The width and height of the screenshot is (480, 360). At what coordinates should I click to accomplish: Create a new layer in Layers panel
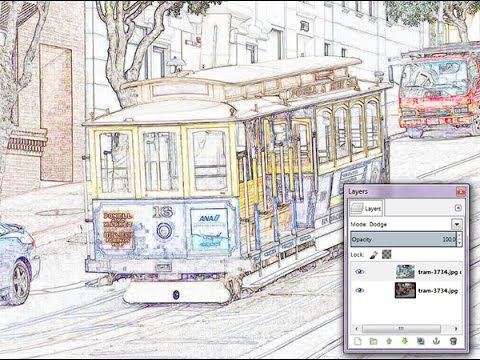tap(357, 341)
